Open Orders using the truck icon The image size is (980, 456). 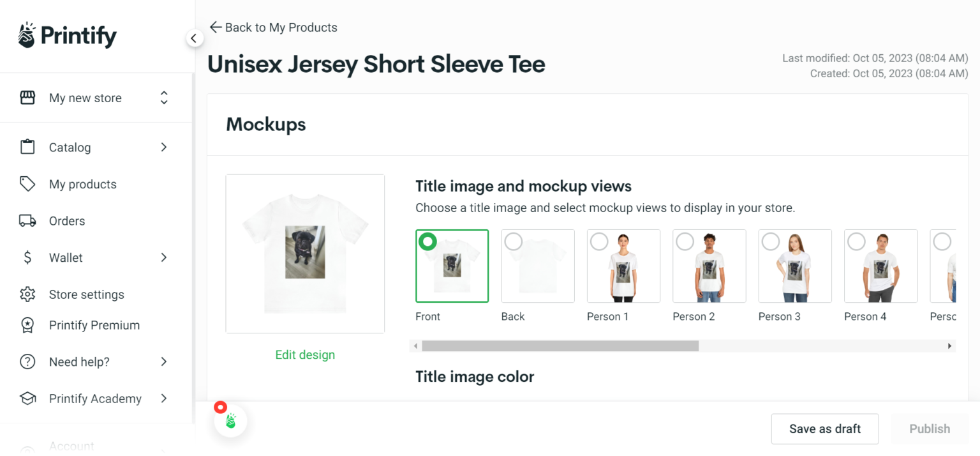click(27, 220)
